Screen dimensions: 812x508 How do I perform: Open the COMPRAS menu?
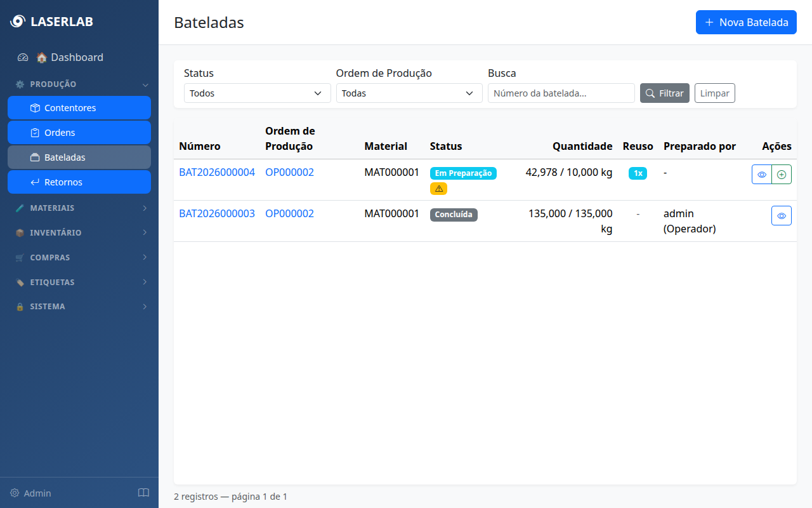point(79,257)
